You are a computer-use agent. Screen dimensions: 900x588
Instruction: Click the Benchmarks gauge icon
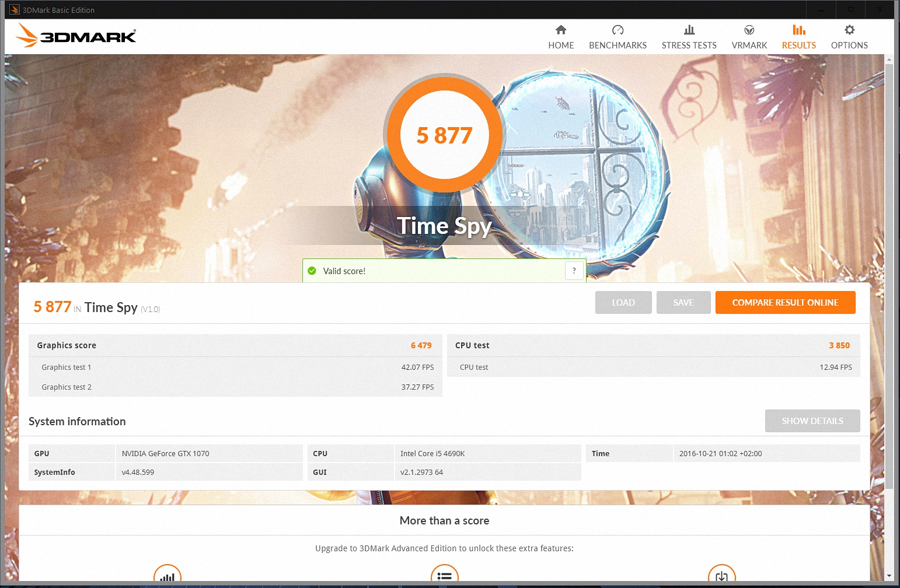(x=618, y=30)
